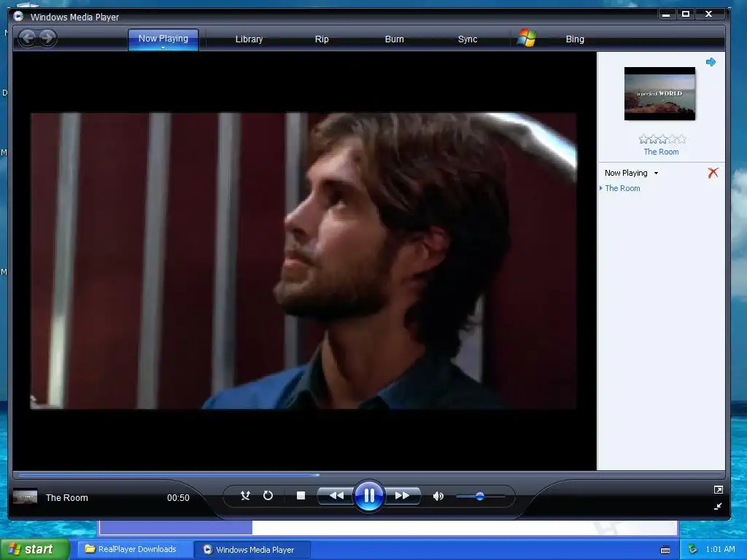Image resolution: width=747 pixels, height=560 pixels.
Task: Click the 00:50 elapsed time display
Action: (178, 497)
